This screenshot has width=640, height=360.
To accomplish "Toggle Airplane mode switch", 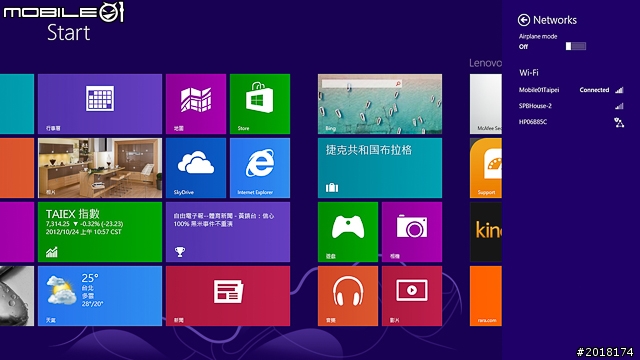I will 576,46.
